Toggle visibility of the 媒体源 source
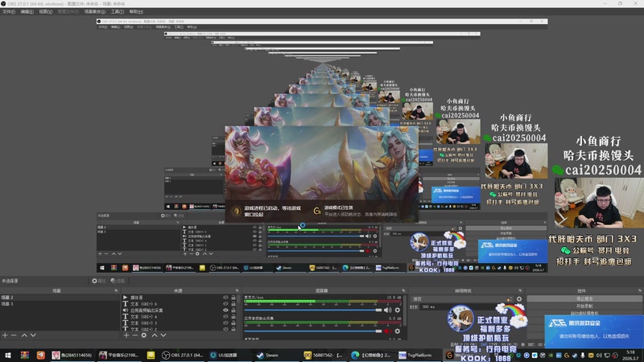Viewport: 644px width, 362px height. tap(225, 298)
